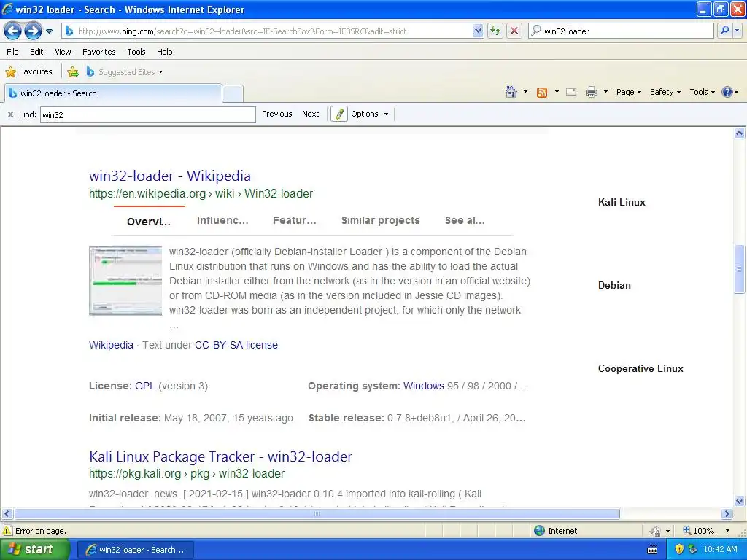
Task: Open the Edit menu
Action: pos(36,52)
